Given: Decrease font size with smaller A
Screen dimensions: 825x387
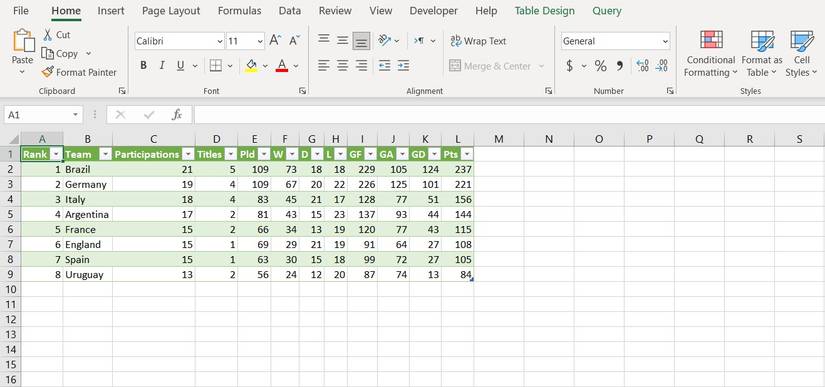Looking at the screenshot, I should (294, 40).
